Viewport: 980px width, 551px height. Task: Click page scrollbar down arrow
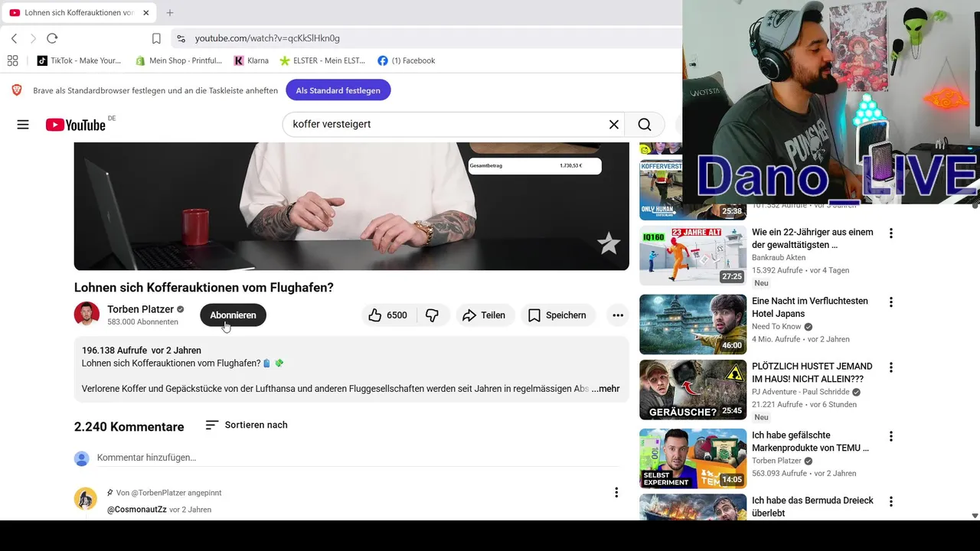pyautogui.click(x=975, y=516)
